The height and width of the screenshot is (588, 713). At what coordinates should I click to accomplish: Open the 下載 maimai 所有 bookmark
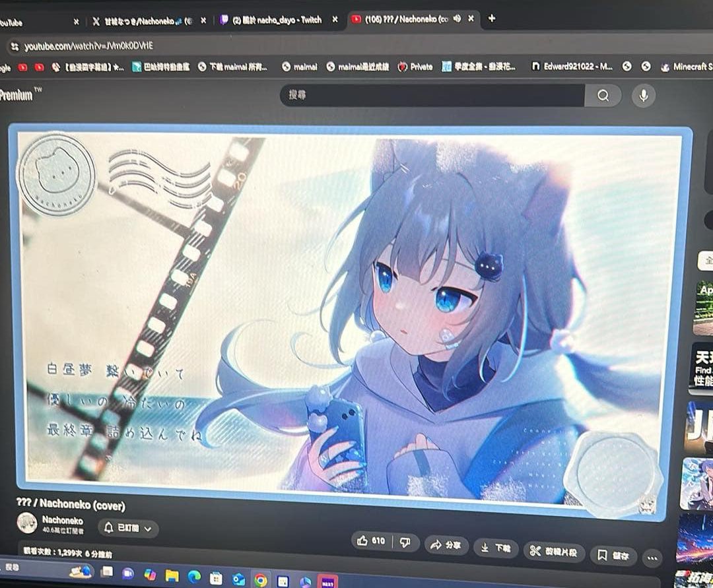[x=232, y=67]
